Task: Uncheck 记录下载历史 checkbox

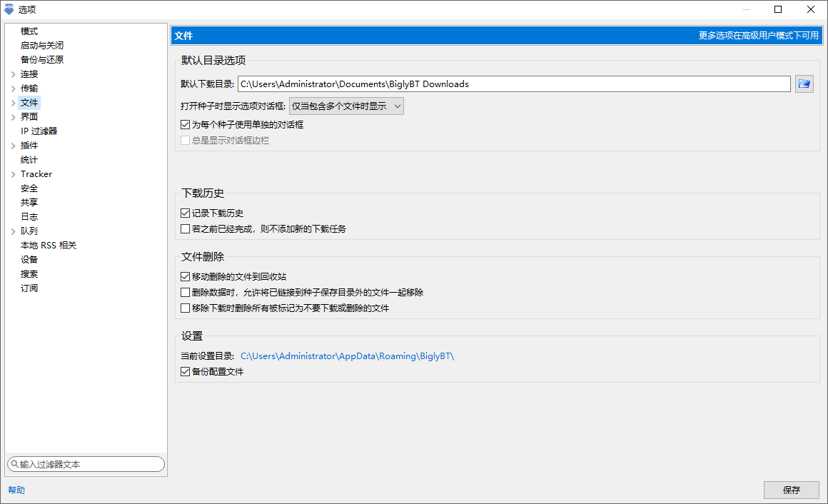Action: point(185,213)
